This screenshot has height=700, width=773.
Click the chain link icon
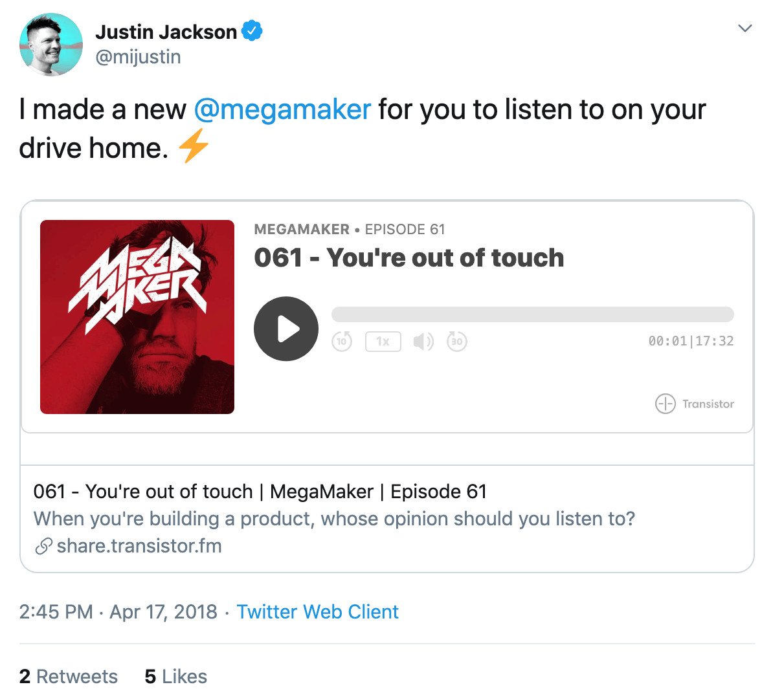[x=43, y=546]
